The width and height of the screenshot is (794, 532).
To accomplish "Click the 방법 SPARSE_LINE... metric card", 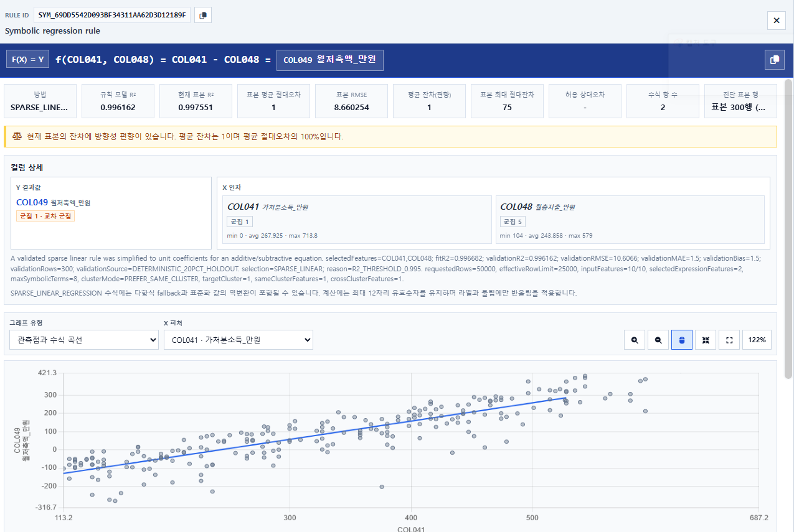I will [x=40, y=101].
